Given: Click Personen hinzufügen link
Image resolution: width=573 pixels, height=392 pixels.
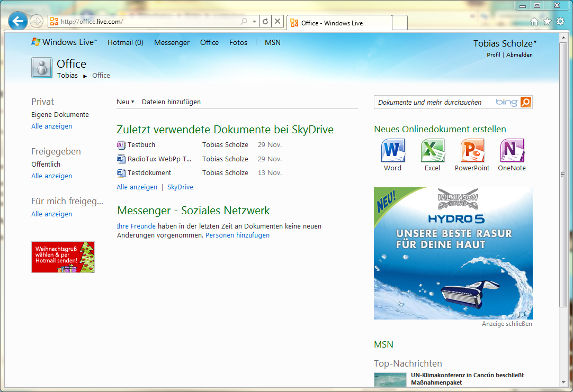Looking at the screenshot, I should (238, 235).
